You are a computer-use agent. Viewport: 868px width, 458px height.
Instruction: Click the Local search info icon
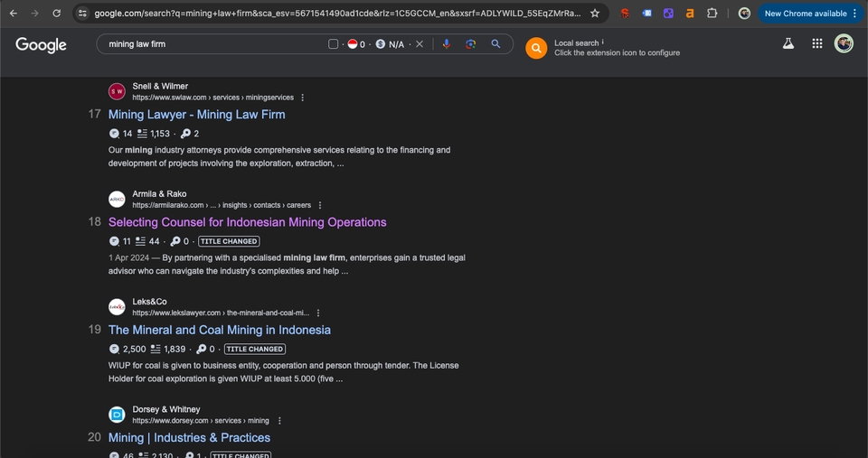pos(603,42)
